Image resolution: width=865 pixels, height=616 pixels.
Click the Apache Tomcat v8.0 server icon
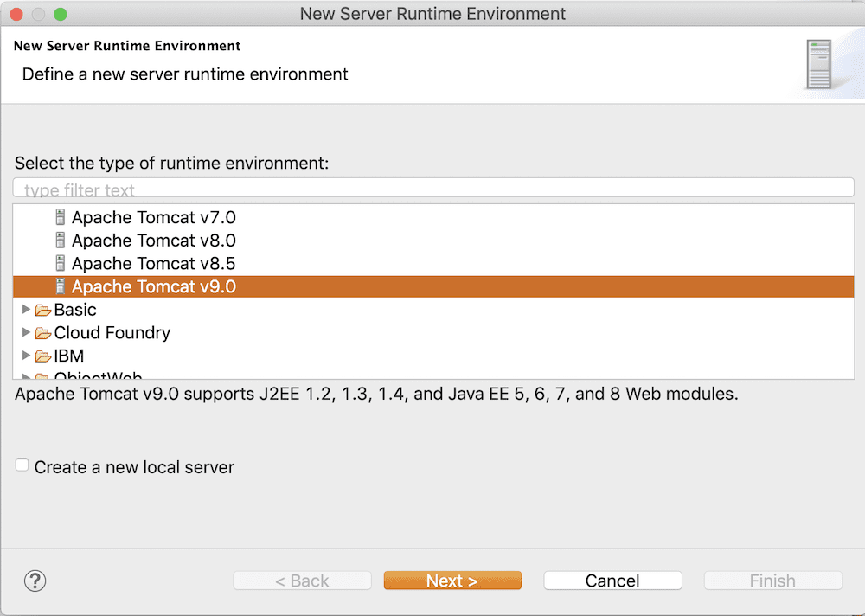point(61,241)
